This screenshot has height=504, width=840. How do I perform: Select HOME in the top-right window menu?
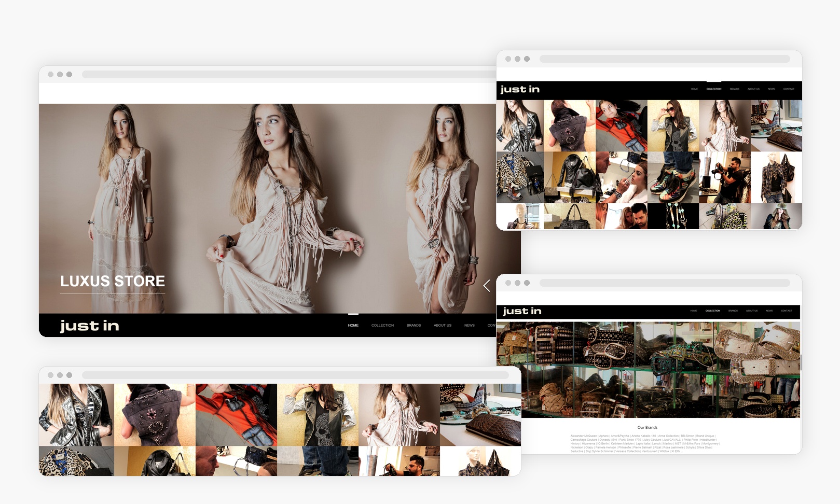pyautogui.click(x=694, y=89)
